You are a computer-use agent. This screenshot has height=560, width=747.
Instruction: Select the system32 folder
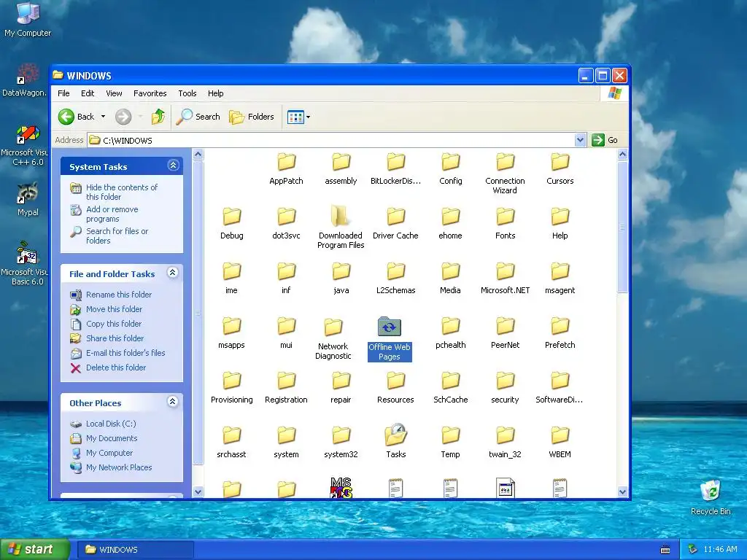pyautogui.click(x=341, y=441)
